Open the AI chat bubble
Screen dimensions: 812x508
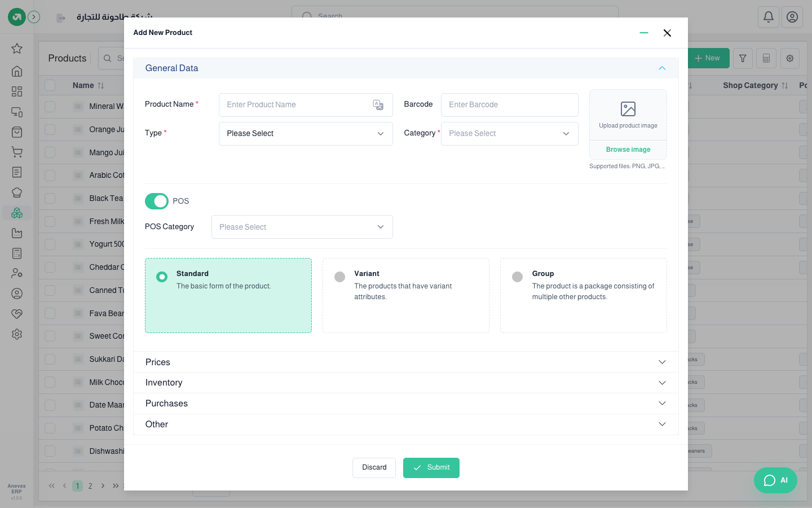point(775,480)
